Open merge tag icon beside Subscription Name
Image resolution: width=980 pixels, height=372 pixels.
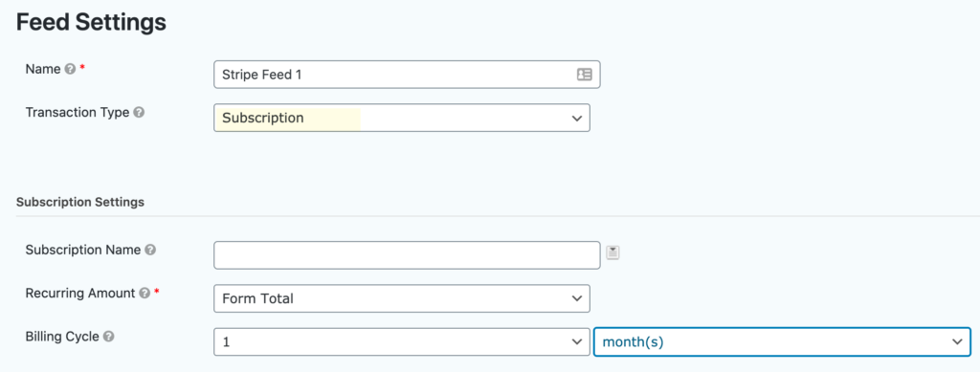point(613,252)
